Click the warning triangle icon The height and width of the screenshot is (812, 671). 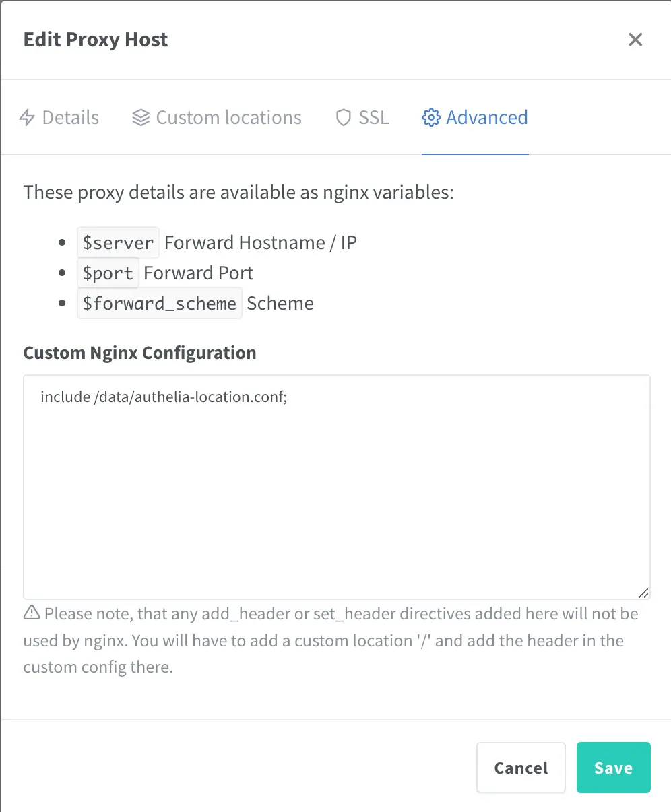[x=32, y=613]
